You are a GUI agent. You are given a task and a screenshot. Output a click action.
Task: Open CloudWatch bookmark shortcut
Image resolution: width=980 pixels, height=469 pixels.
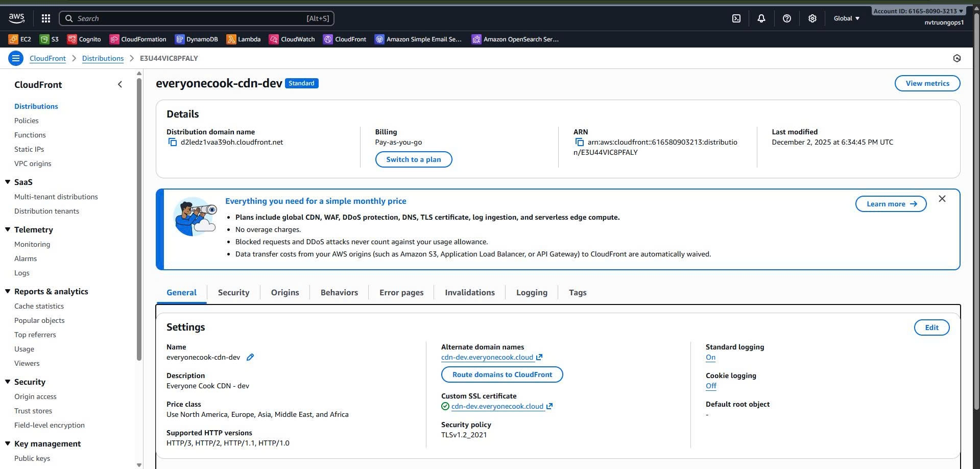click(x=292, y=39)
